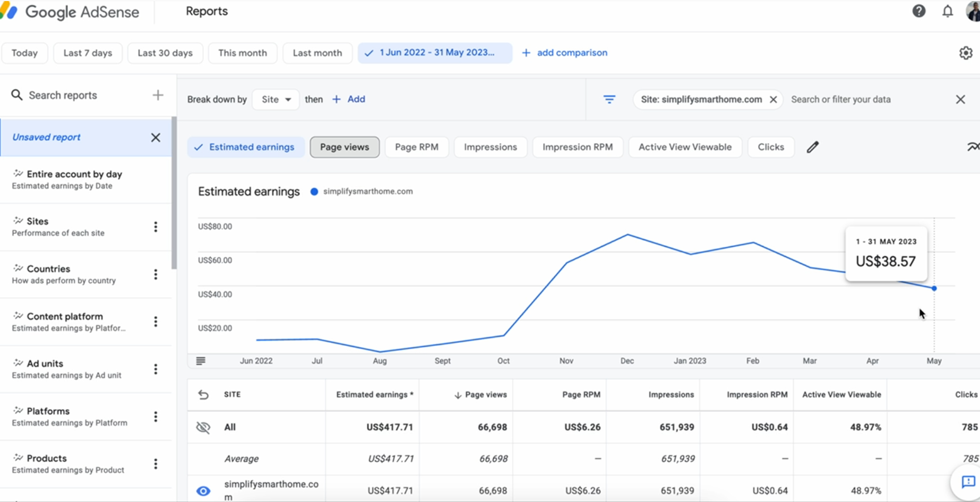The height and width of the screenshot is (502, 980).
Task: Click the Search reports magnifier icon
Action: coord(17,95)
